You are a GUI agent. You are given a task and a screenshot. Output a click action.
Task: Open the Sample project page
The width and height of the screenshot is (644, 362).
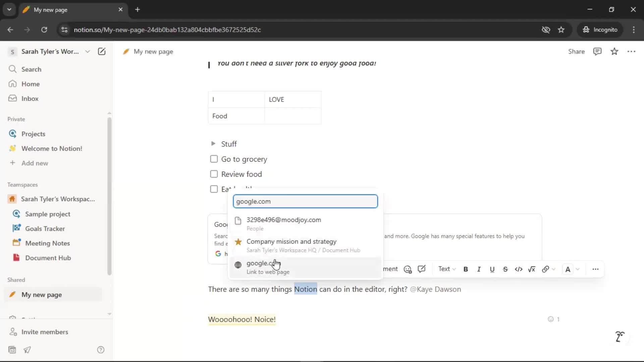pos(48,214)
